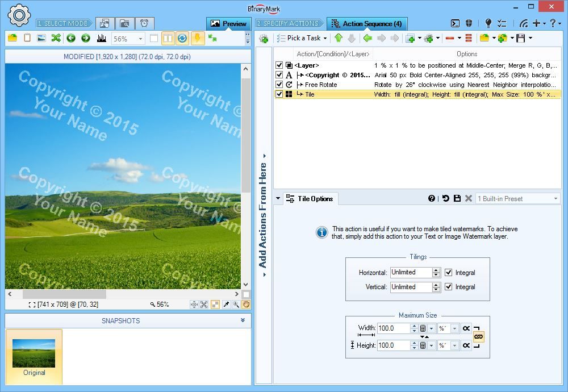This screenshot has width=568, height=392.
Task: Click the append sequence folder-plus icon
Action: (503, 38)
